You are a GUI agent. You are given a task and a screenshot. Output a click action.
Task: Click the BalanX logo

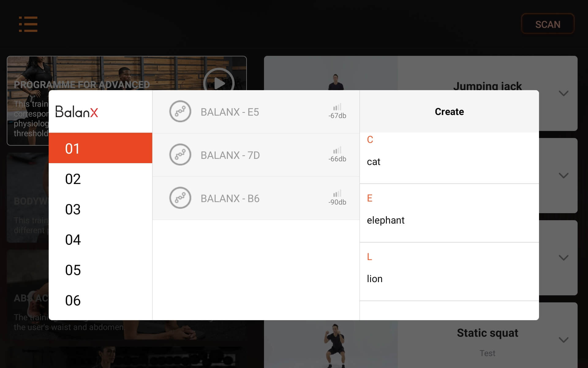[77, 112]
